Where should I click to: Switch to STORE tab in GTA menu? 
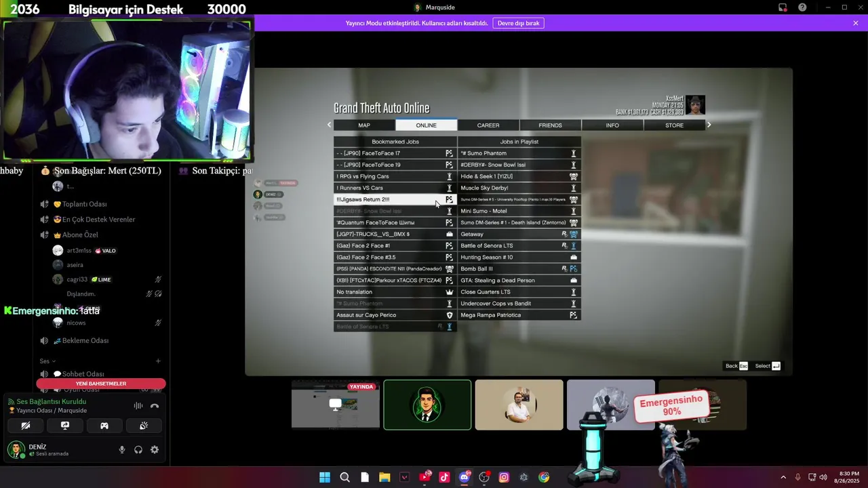pyautogui.click(x=674, y=125)
